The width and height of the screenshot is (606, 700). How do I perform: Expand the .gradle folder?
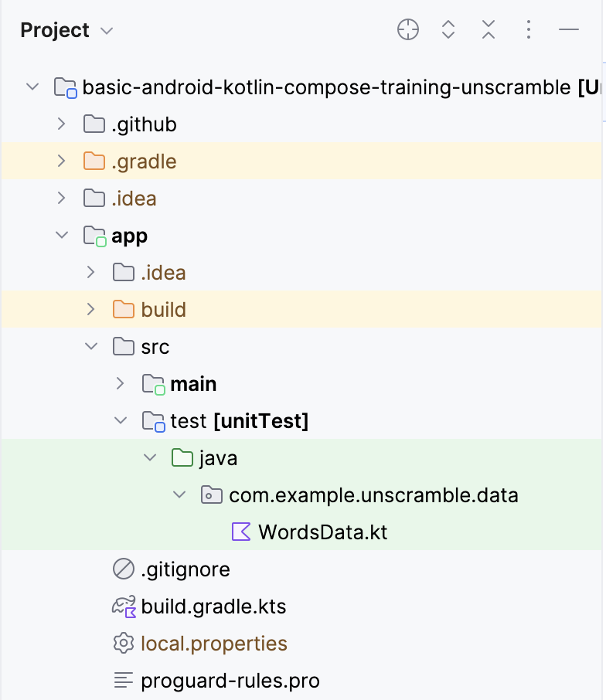click(x=61, y=161)
